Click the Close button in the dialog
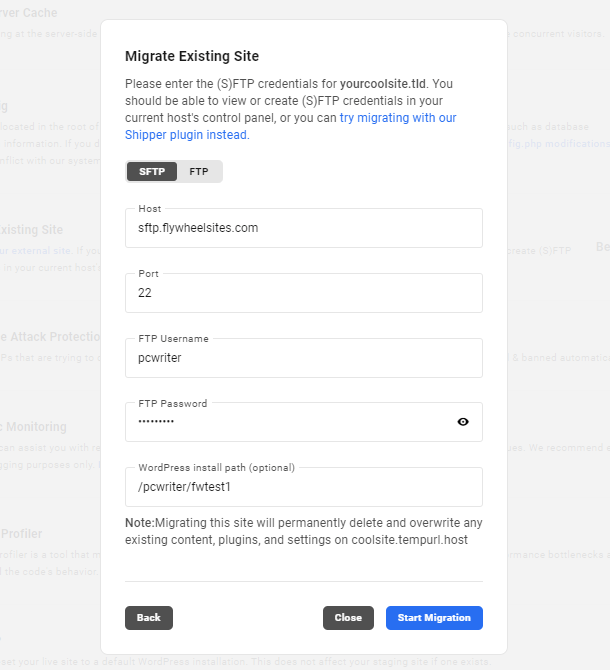 click(x=348, y=618)
